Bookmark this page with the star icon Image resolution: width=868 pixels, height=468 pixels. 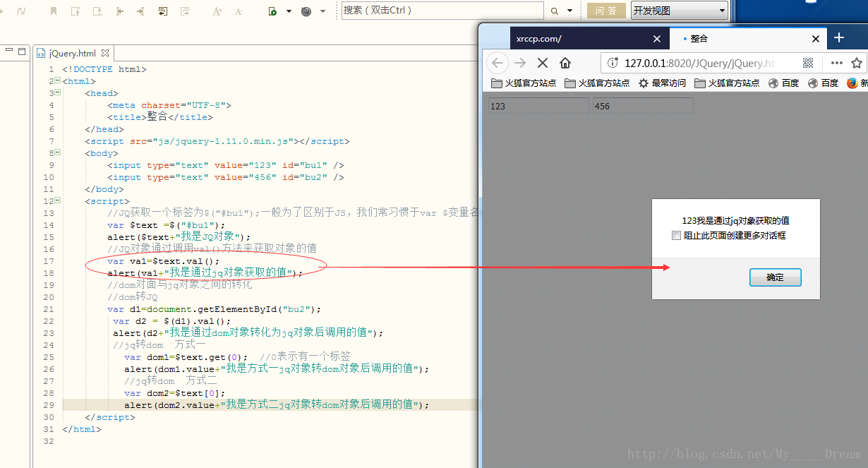click(856, 63)
